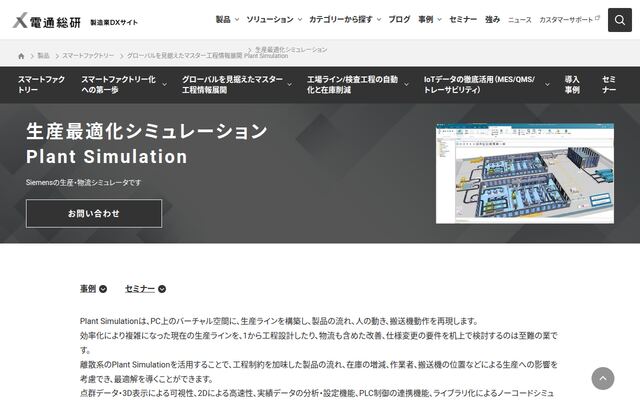Open breadcrumb link 製品
This screenshot has height=400, width=640.
(43, 56)
